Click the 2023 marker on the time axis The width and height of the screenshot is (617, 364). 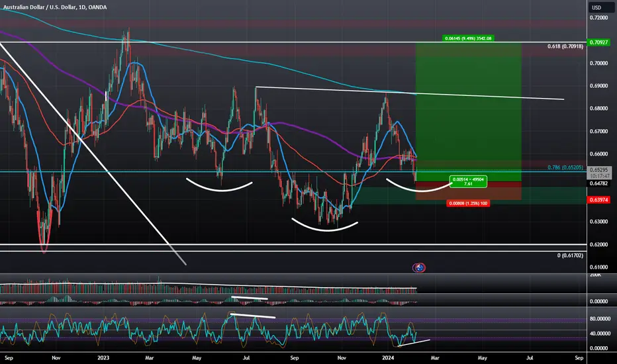pos(103,357)
